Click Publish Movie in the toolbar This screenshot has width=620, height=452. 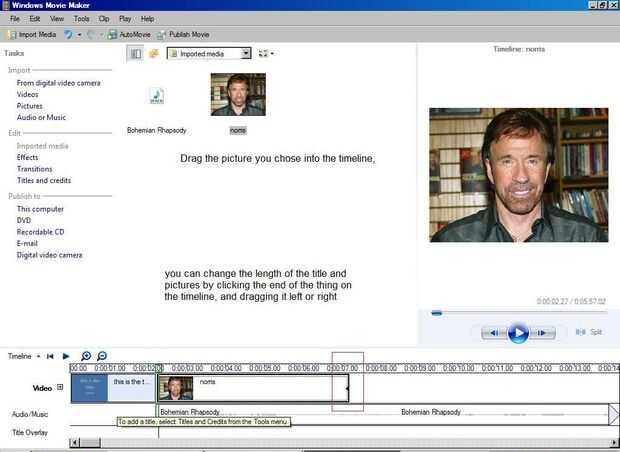[x=183, y=35]
